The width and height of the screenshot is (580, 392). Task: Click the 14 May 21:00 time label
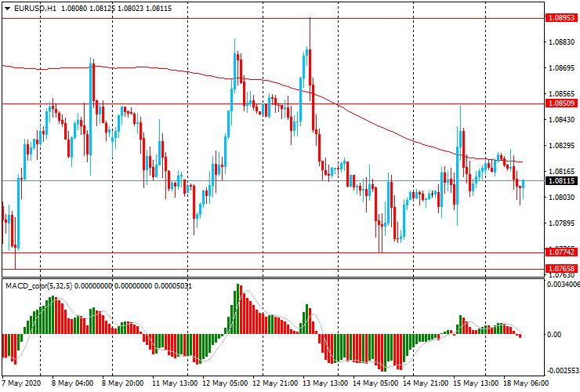click(426, 383)
